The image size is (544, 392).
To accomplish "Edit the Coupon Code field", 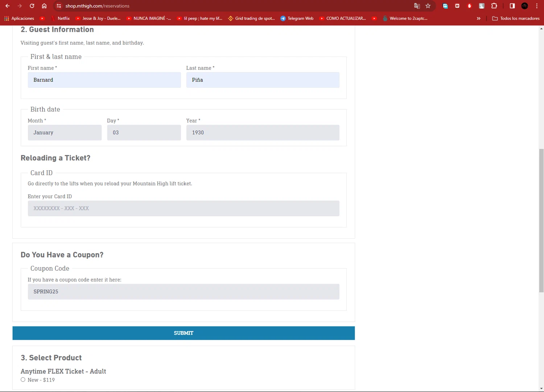I will tap(184, 292).
